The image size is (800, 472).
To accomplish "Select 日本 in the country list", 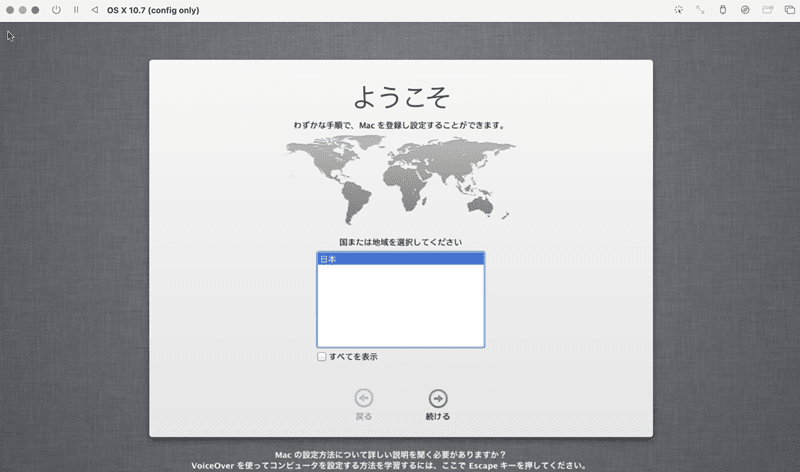I will (x=401, y=259).
